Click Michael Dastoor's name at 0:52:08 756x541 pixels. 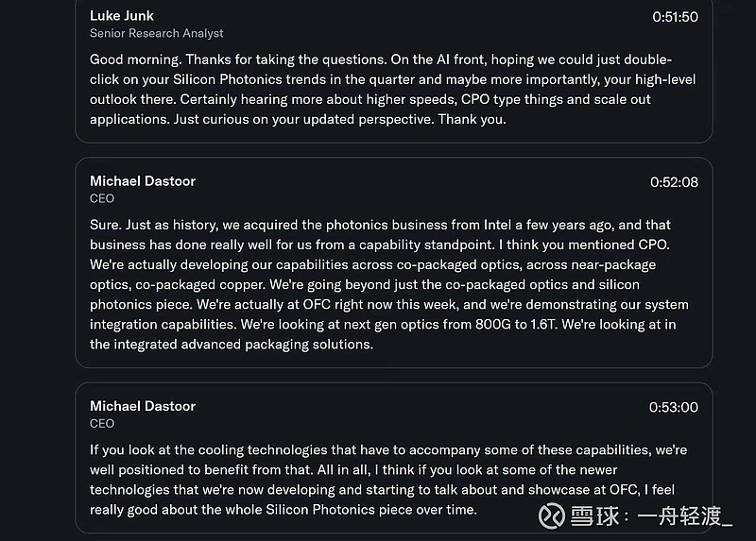(x=143, y=180)
